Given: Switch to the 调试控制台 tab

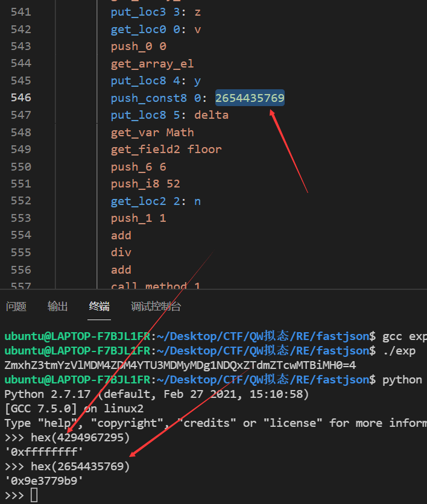Looking at the screenshot, I should 156,306.
